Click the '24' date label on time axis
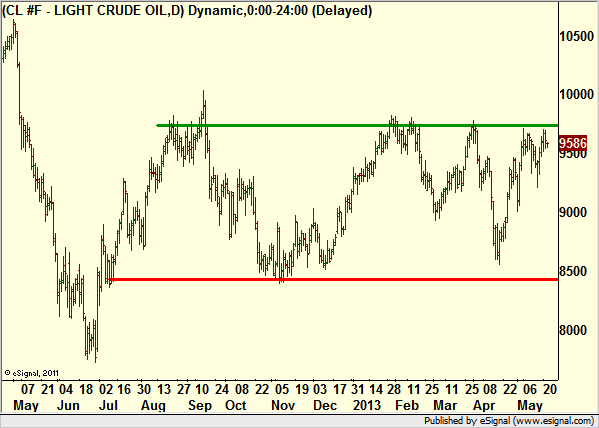Viewport: 599px width, 428px height. pyautogui.click(x=222, y=390)
